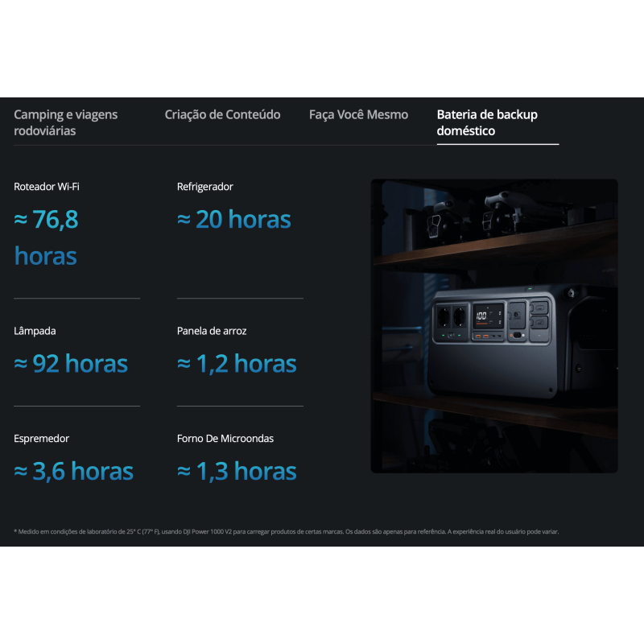Click the ≈ 1,2 horas value

pyautogui.click(x=237, y=364)
